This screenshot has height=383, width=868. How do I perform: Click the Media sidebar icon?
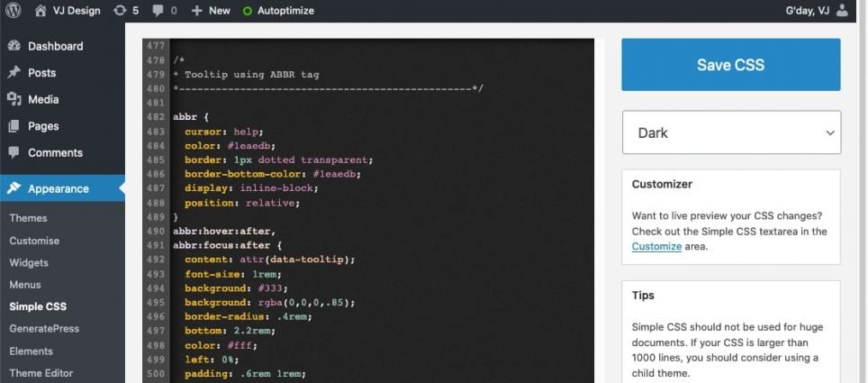coord(14,99)
